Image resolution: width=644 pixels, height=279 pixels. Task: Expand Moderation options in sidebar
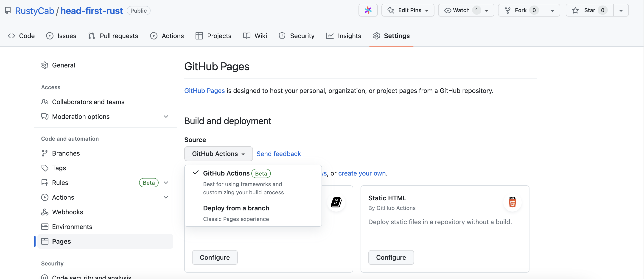click(x=166, y=117)
